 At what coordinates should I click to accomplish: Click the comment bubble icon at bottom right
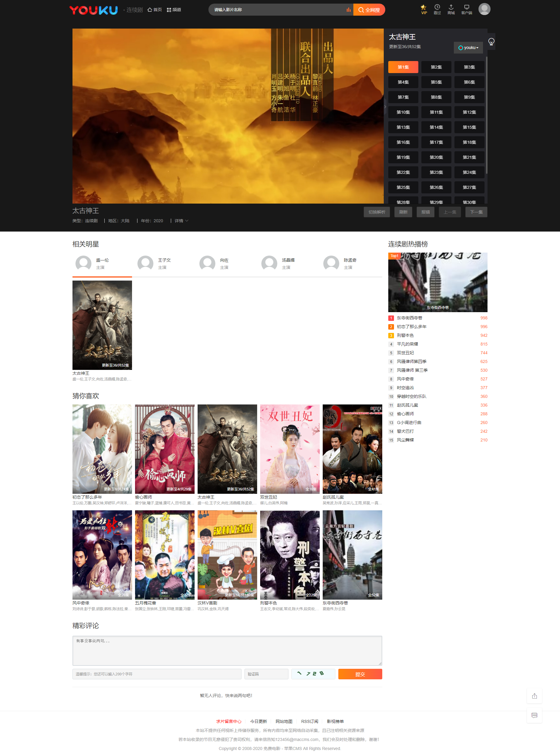coord(534,715)
